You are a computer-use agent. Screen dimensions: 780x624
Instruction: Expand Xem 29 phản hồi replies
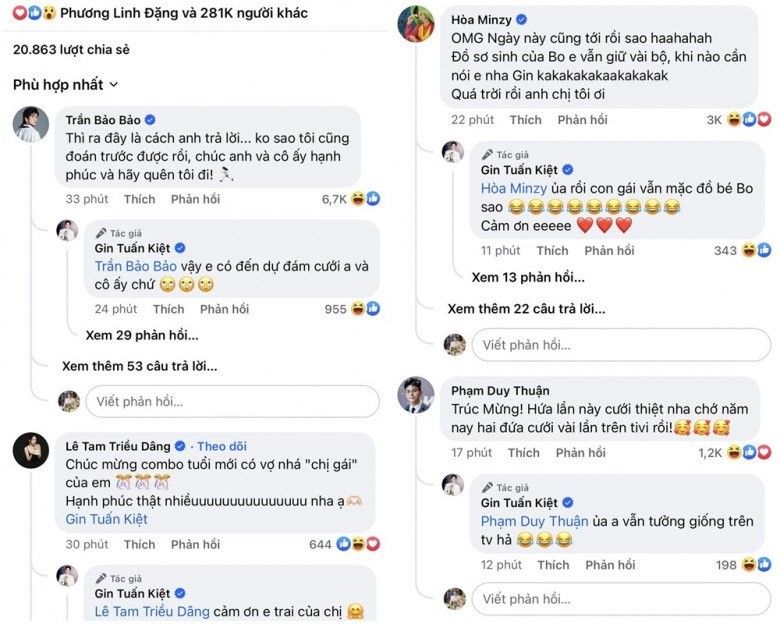(x=141, y=335)
